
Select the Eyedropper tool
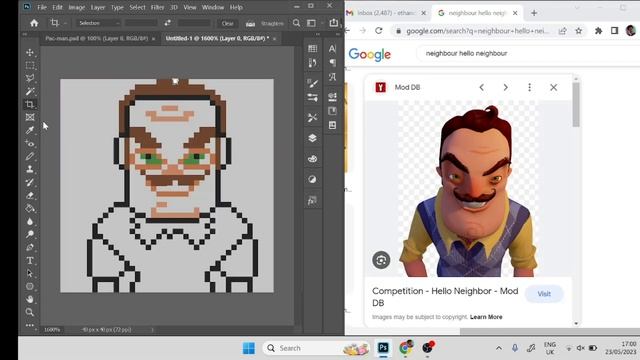[x=30, y=130]
